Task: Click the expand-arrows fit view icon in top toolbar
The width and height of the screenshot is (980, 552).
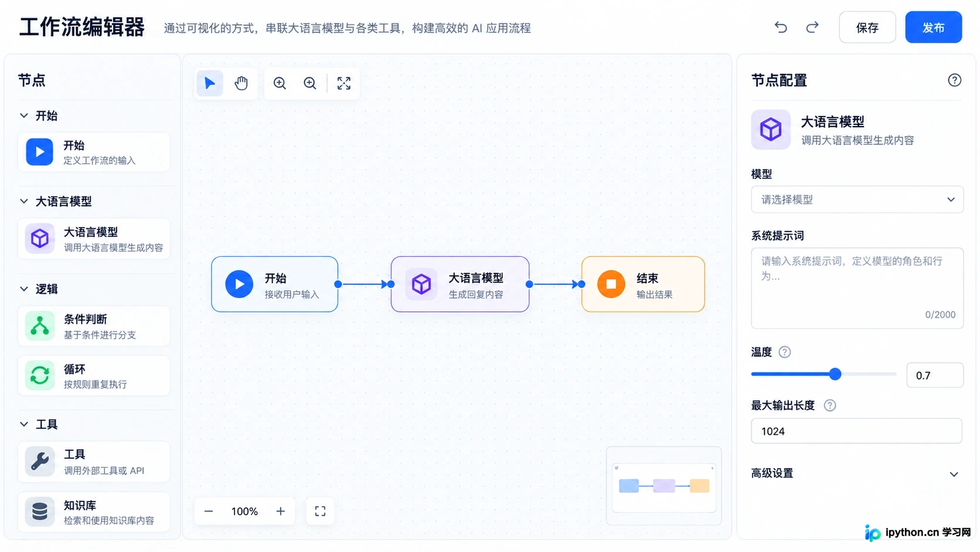Action: pos(344,83)
